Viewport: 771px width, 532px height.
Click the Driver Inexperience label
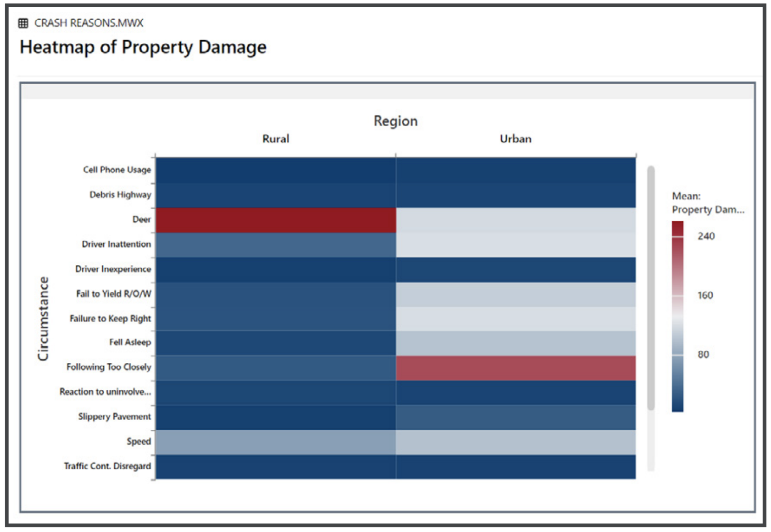coord(113,269)
